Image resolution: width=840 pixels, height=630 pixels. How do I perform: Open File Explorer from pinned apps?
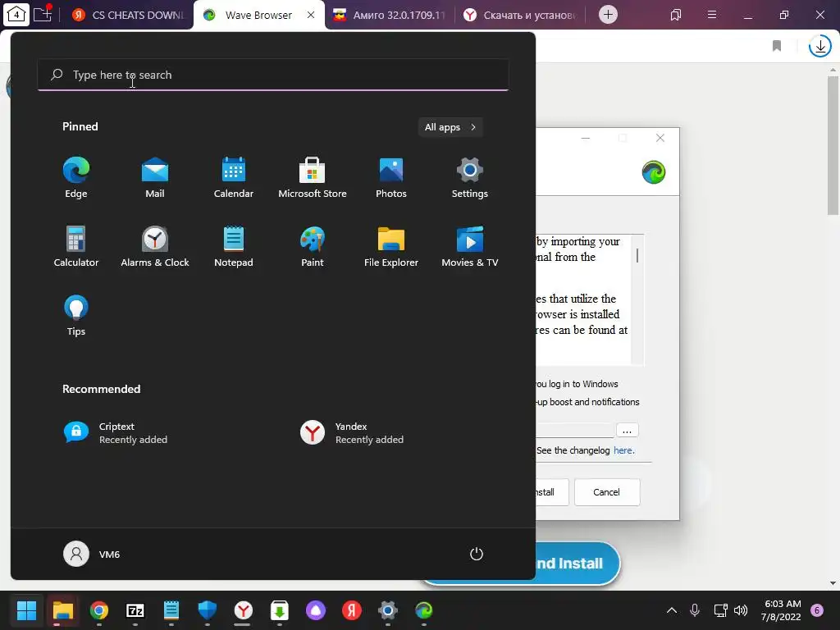[x=391, y=246]
